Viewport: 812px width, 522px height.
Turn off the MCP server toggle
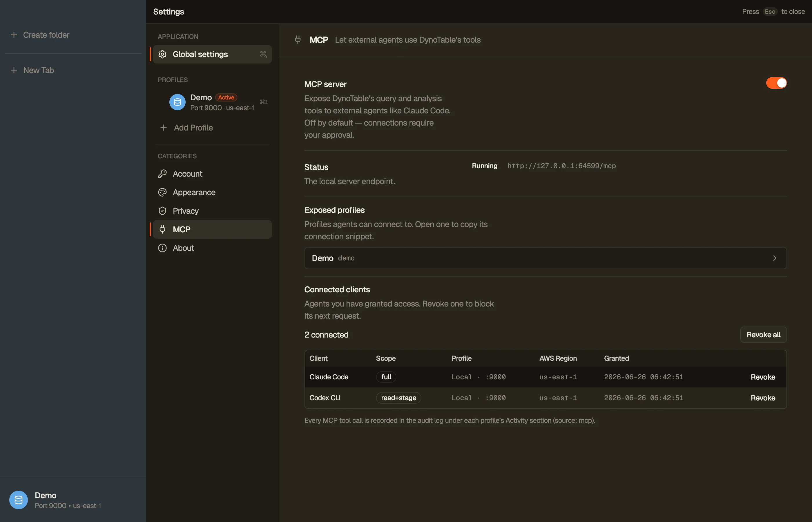coord(776,83)
